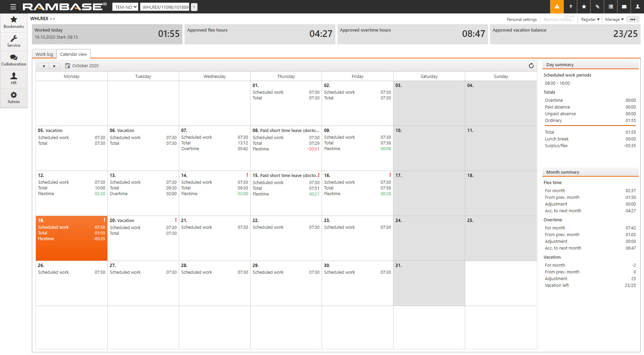Select the Calendar view tab

click(x=73, y=54)
